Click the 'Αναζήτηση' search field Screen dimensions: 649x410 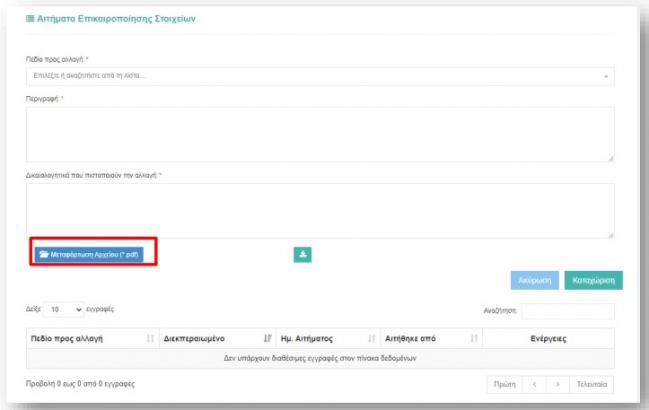point(568,311)
